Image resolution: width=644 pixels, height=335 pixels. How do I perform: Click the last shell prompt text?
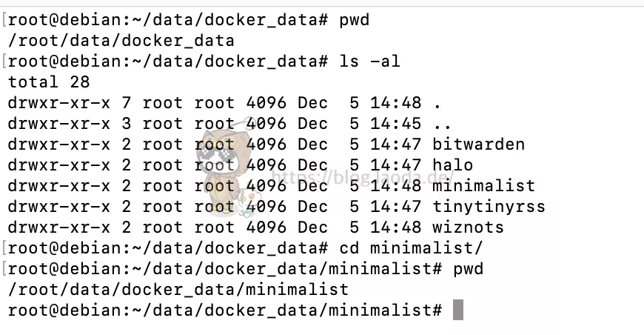click(224, 310)
